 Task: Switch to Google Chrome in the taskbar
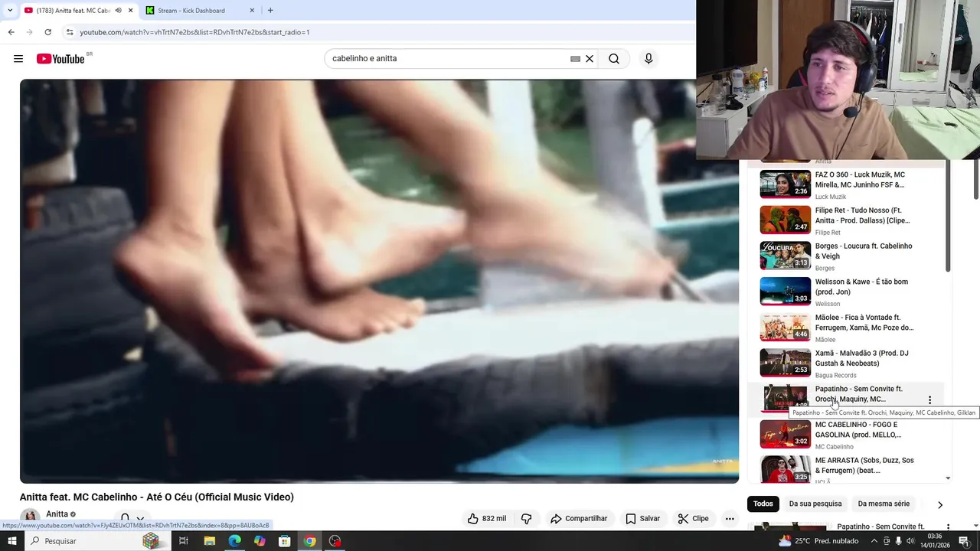[x=309, y=541]
